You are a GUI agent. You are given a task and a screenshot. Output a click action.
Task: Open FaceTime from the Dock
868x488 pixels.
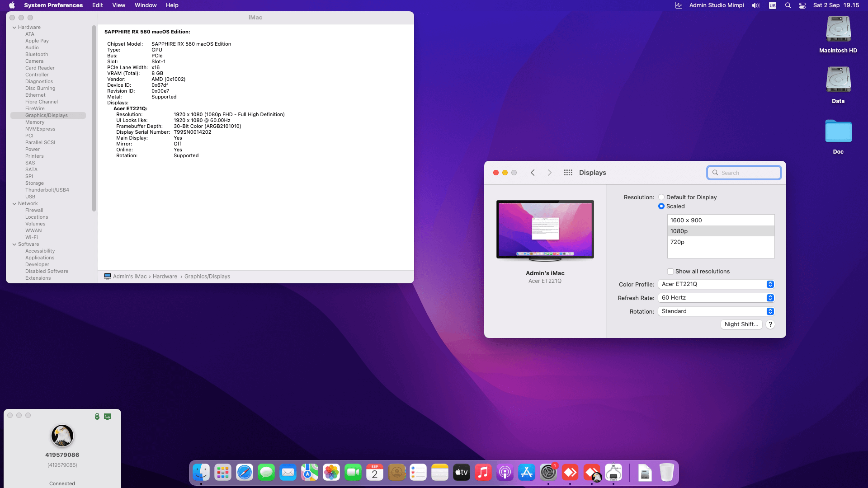[x=353, y=473]
